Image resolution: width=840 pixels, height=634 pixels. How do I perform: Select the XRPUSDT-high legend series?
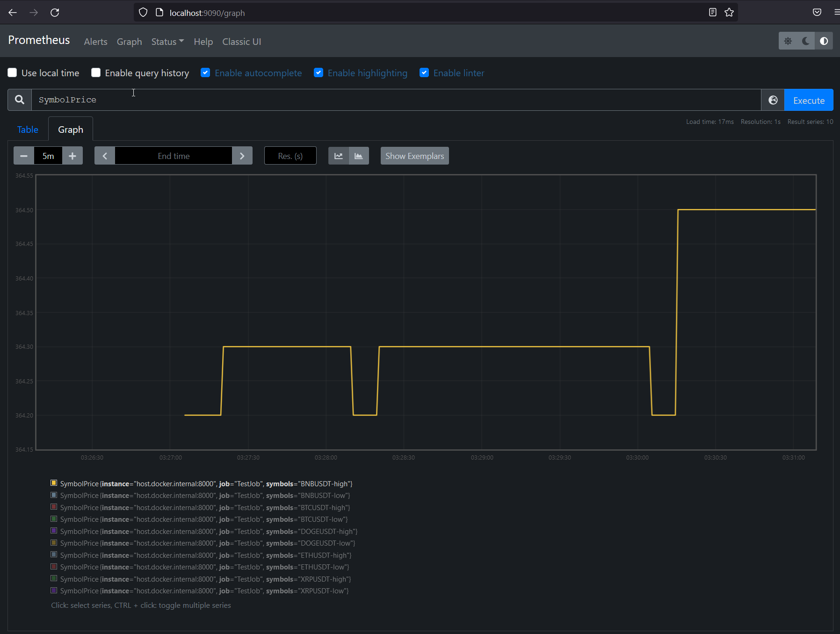click(201, 579)
